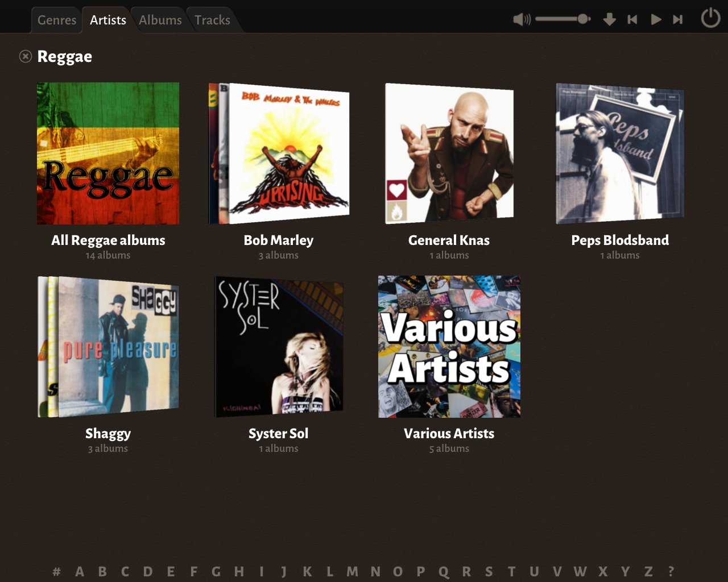728x582 pixels.
Task: Jump to letter U in alphabet bar
Action: [534, 571]
